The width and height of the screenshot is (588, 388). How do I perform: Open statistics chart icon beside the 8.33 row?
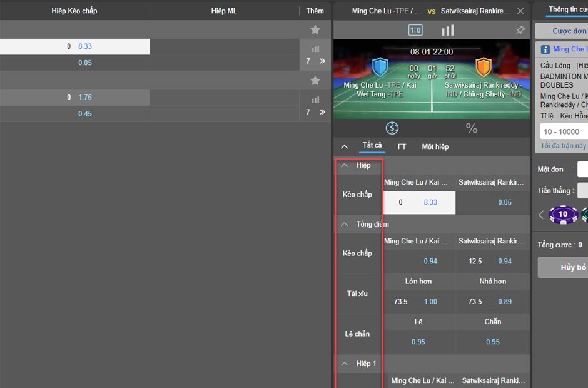click(x=315, y=49)
